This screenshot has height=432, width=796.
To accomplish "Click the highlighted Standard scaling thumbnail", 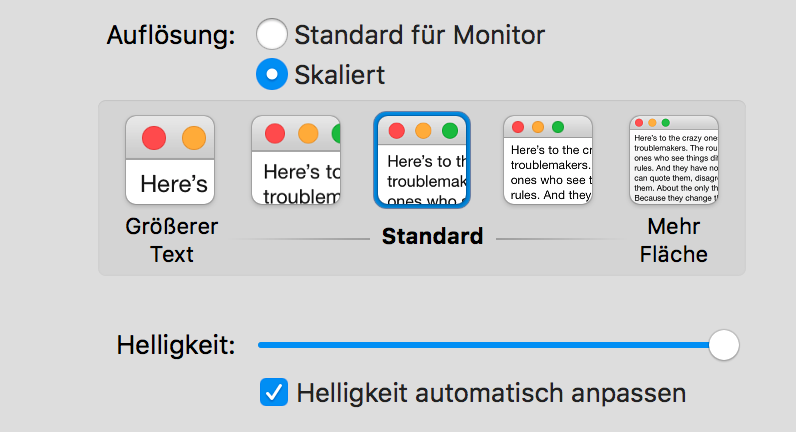I will [422, 160].
